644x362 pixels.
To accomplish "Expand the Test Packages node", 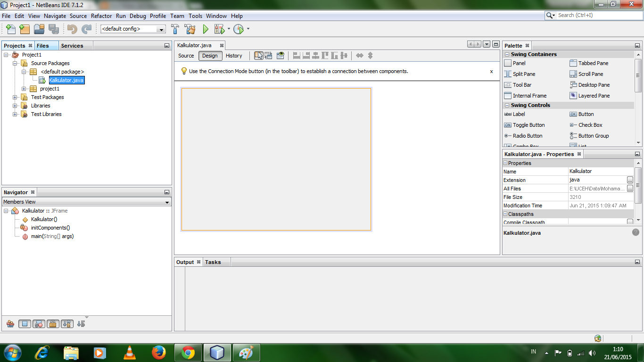I will 15,97.
